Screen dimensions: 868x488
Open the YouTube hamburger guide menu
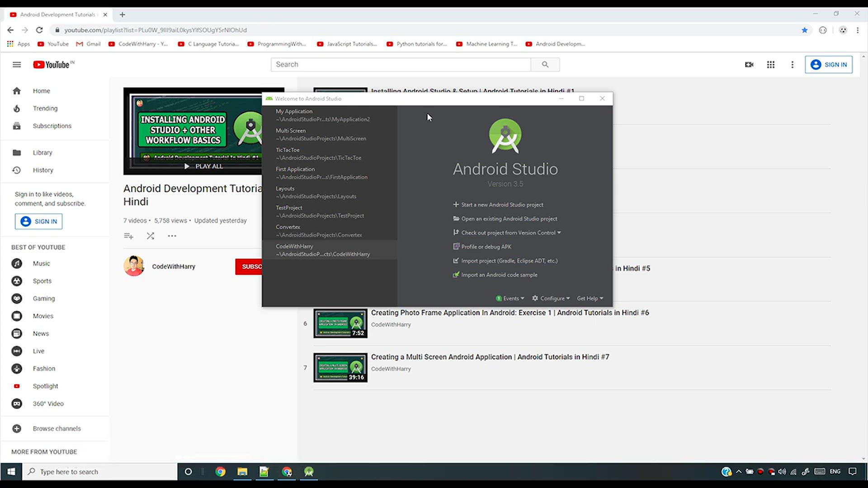pyautogui.click(x=17, y=65)
